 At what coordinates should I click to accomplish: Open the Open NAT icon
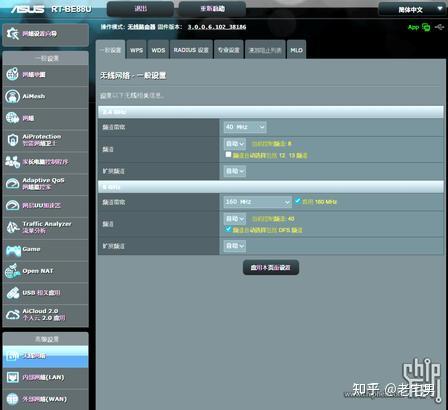13,271
